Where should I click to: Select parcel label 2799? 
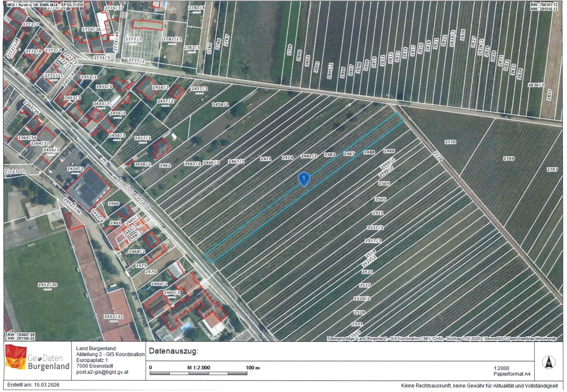(290, 50)
